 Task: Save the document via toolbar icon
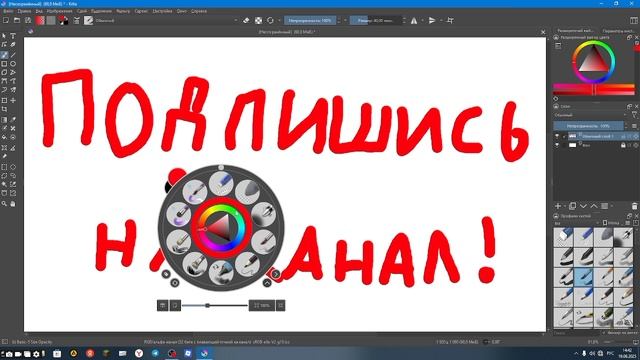click(x=28, y=20)
